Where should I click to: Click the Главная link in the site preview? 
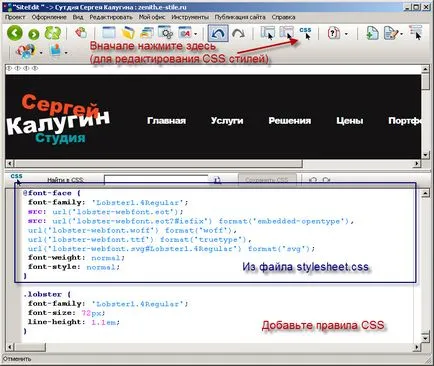[x=166, y=120]
